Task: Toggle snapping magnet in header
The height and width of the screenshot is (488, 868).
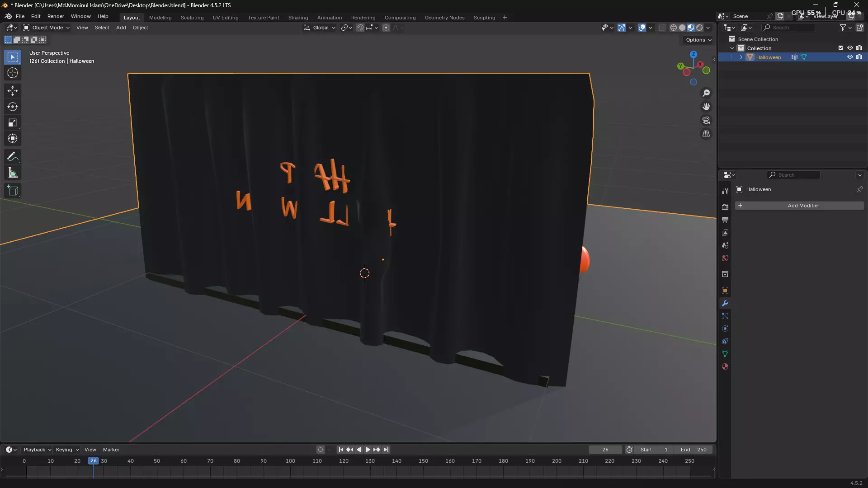Action: [x=360, y=28]
